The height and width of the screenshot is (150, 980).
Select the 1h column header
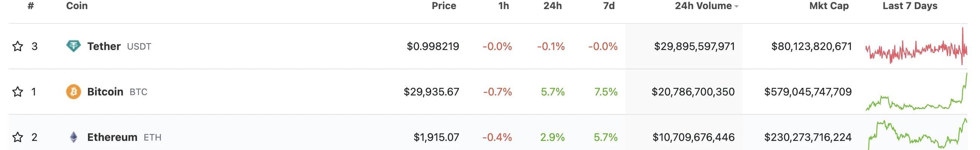(504, 6)
